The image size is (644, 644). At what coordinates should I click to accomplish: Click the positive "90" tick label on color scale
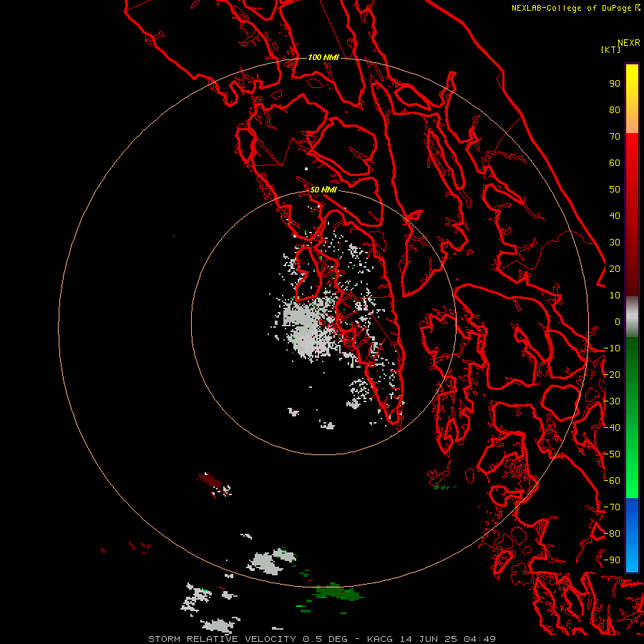pos(615,84)
